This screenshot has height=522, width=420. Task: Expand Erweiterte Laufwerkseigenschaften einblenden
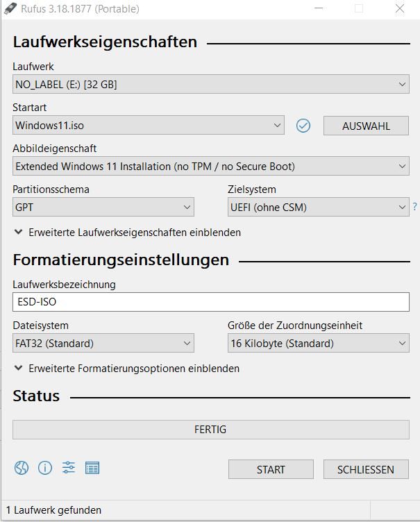click(x=128, y=233)
